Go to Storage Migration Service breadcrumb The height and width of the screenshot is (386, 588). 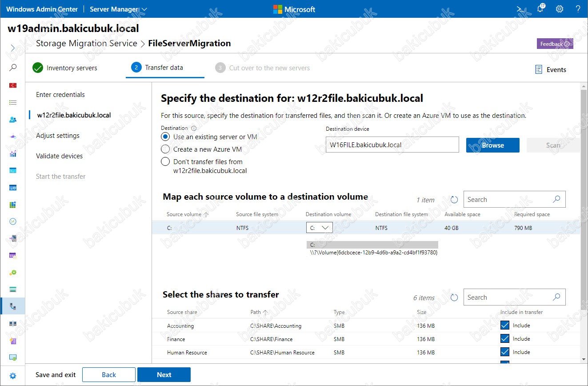pyautogui.click(x=86, y=43)
